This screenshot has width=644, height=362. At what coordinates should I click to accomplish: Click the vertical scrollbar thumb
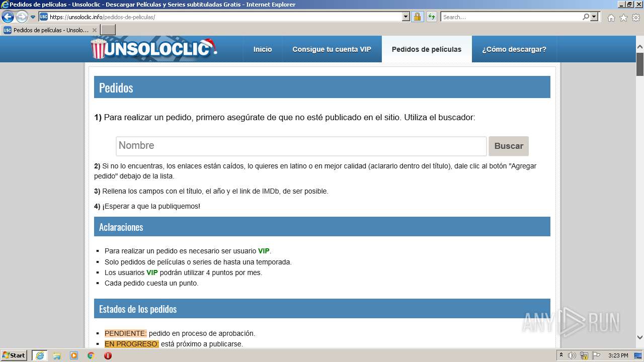pyautogui.click(x=640, y=64)
